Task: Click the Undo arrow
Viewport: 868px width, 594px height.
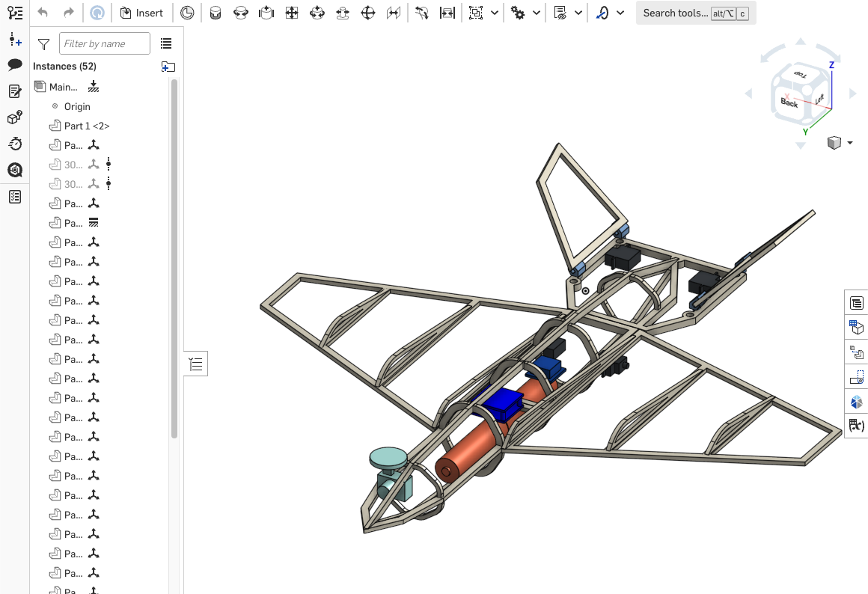Action: click(43, 13)
